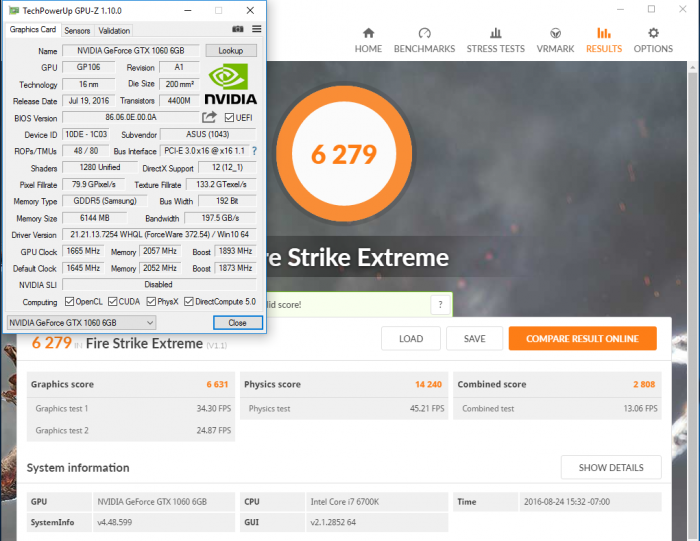This screenshot has width=700, height=541.
Task: Open the 3DMark Home icon
Action: 368,33
